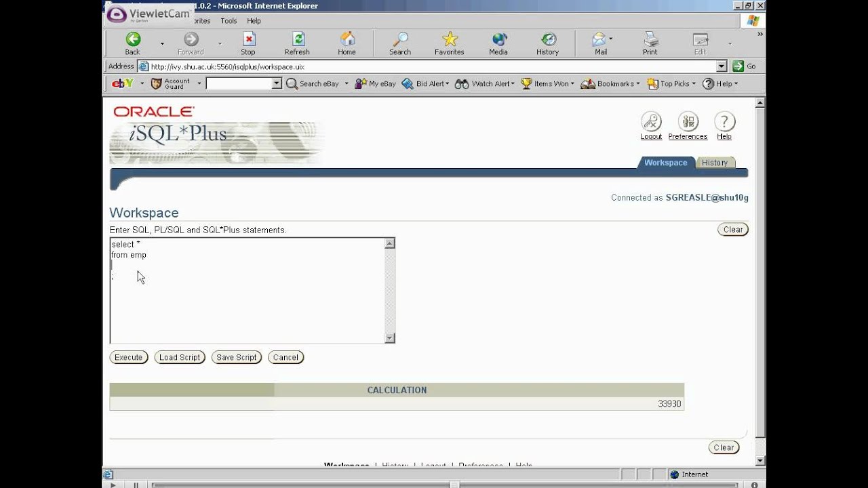The image size is (868, 488).
Task: Open the History toolbar pane
Action: (x=548, y=43)
